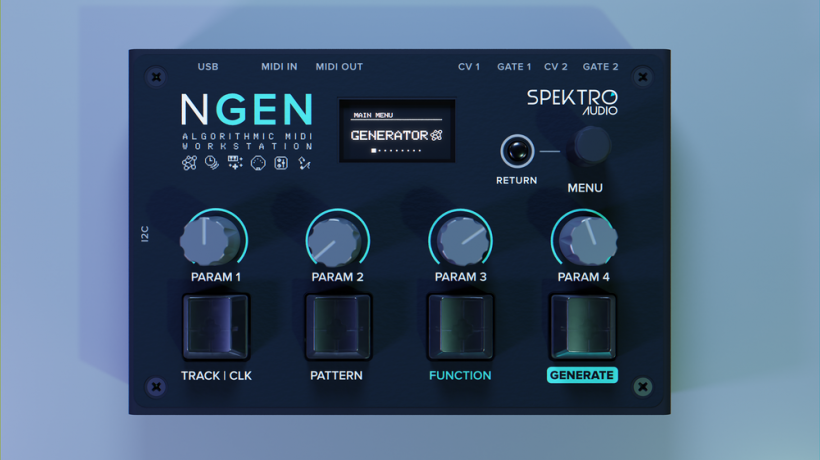Click the highlighted GENERATE label
820x460 pixels.
[582, 376]
